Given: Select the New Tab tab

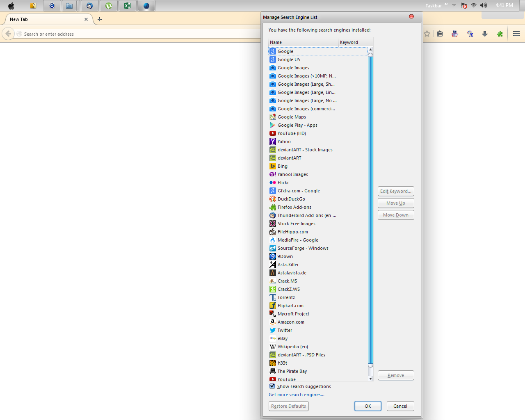Looking at the screenshot, I should pos(48,19).
